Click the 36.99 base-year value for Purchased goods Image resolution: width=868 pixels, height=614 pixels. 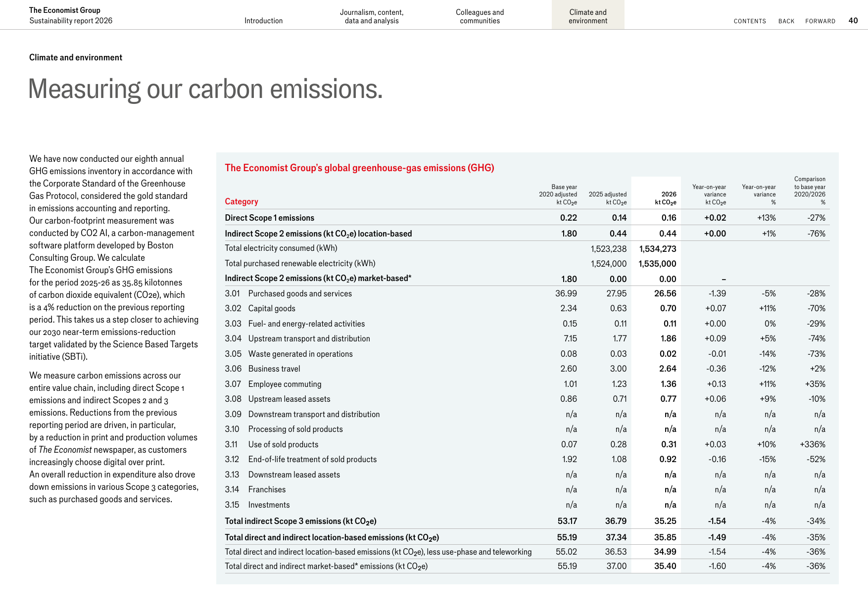pos(566,293)
